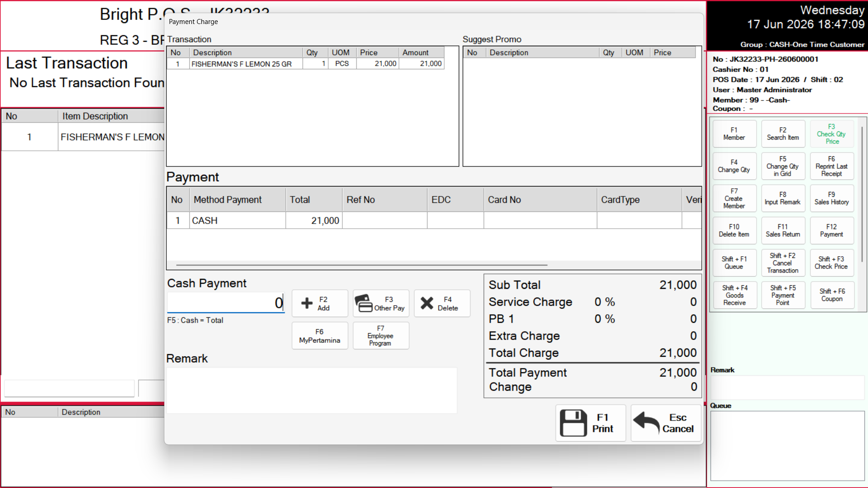Click the F2 Add plus icon

point(307,303)
